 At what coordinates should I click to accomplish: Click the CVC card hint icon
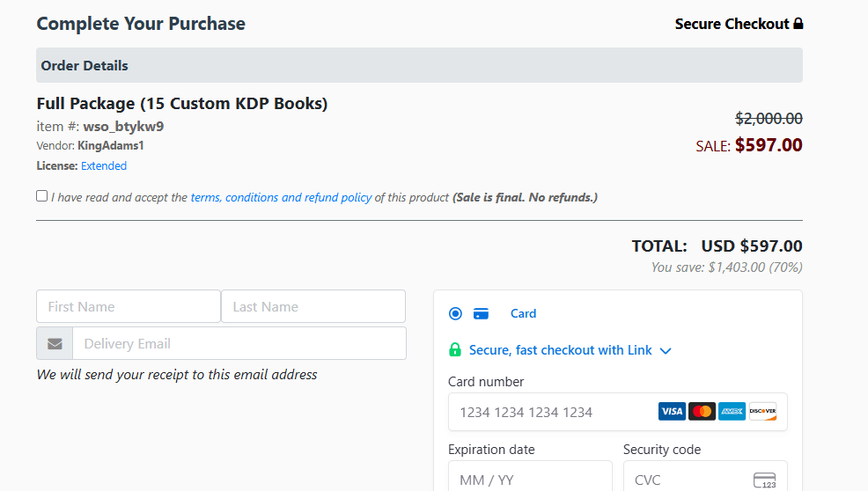pos(765,480)
